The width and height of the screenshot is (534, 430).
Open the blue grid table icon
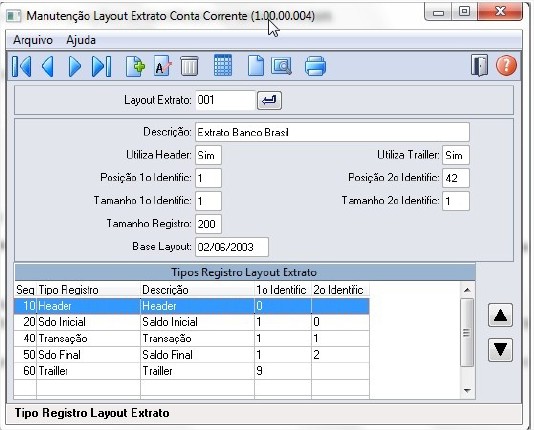click(223, 65)
